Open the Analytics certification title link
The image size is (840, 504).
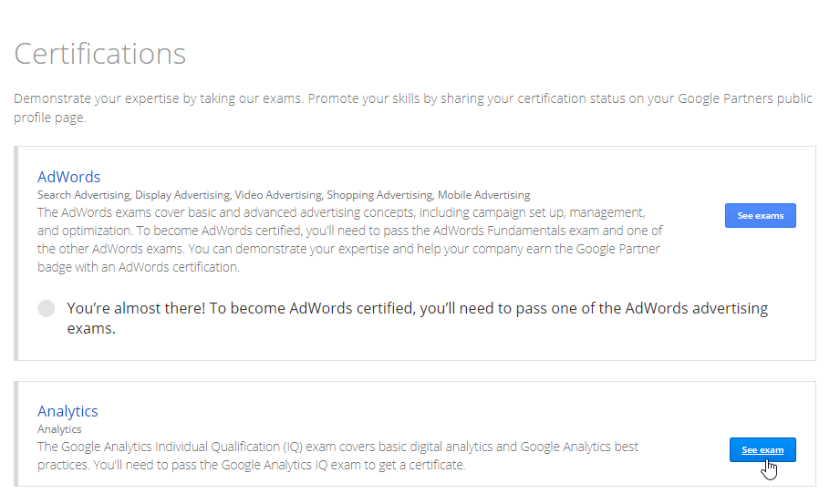[67, 411]
